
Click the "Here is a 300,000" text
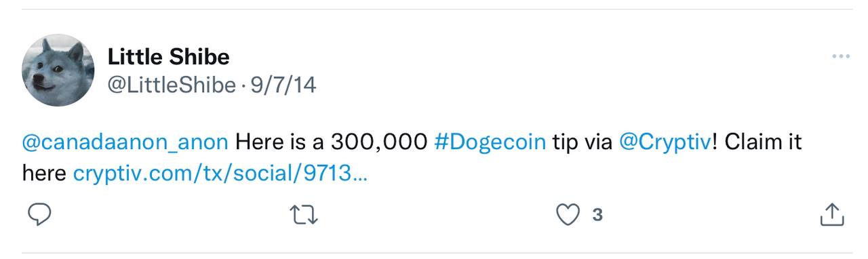(x=331, y=142)
